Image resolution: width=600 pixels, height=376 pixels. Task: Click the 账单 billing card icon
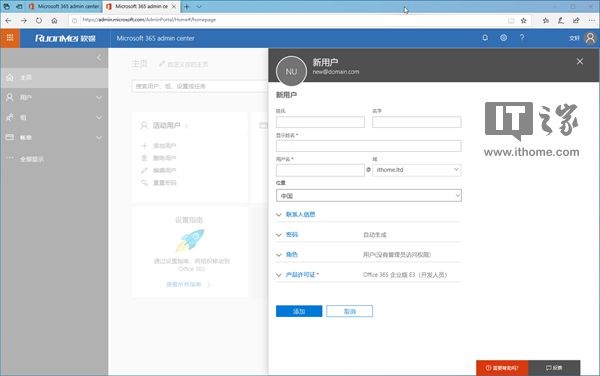click(10, 137)
